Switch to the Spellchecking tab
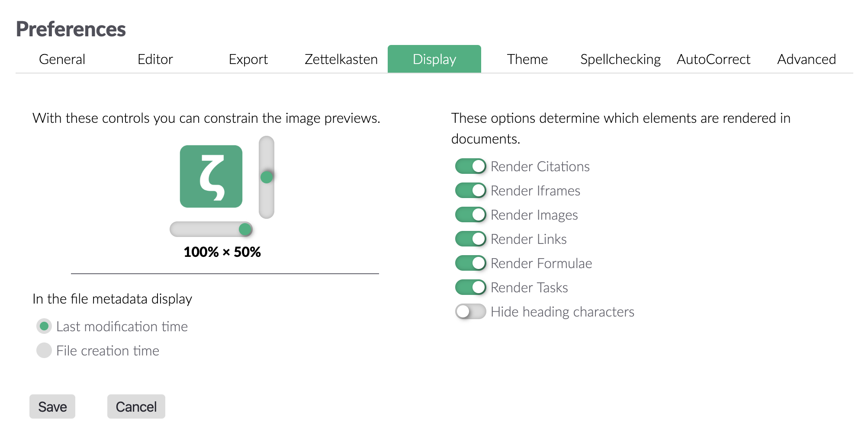The image size is (868, 448). click(620, 59)
